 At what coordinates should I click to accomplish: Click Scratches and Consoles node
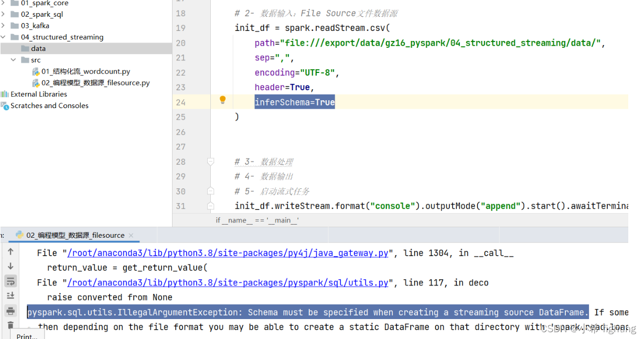(x=49, y=105)
